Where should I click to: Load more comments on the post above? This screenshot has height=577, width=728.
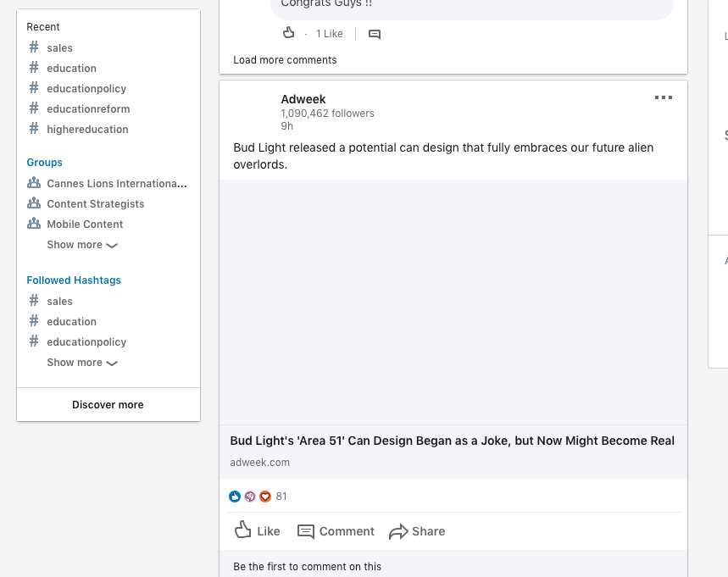coord(285,60)
